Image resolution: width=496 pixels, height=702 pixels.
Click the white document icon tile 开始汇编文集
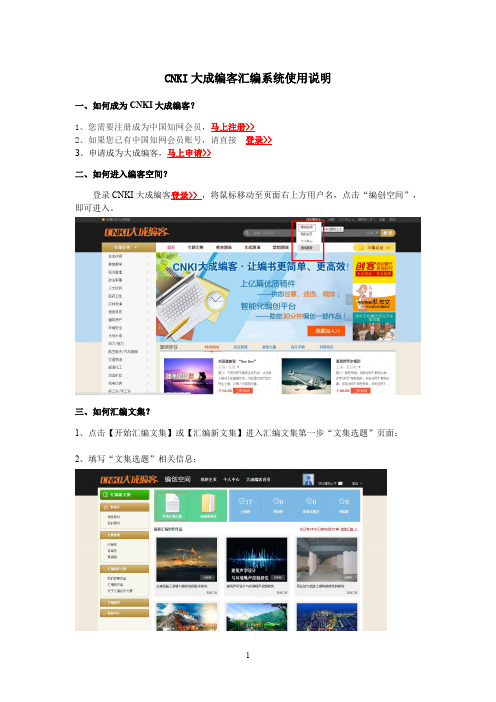click(x=171, y=506)
